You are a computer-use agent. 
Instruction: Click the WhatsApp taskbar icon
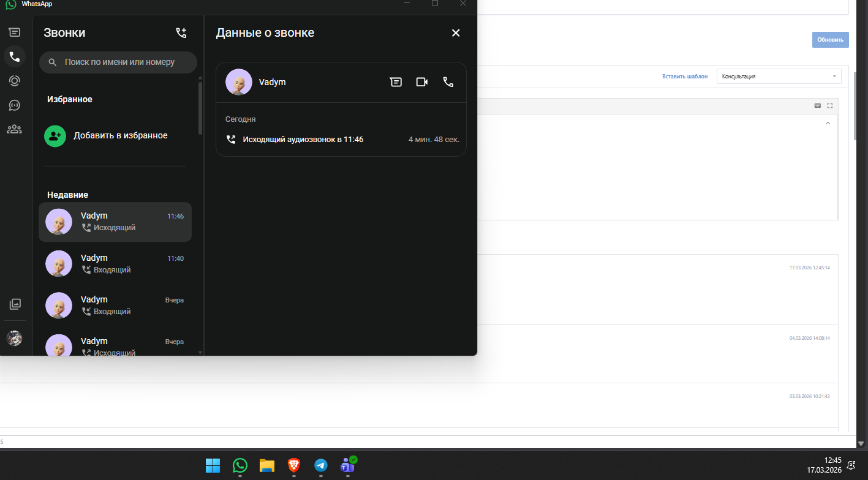(240, 465)
